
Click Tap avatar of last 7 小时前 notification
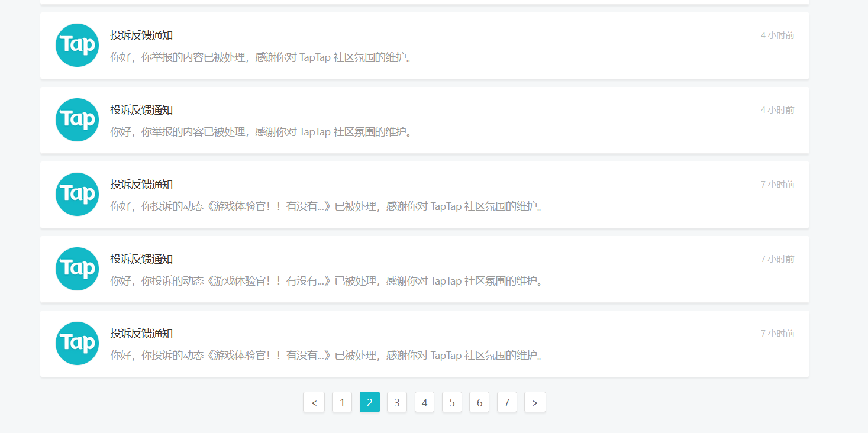77,344
